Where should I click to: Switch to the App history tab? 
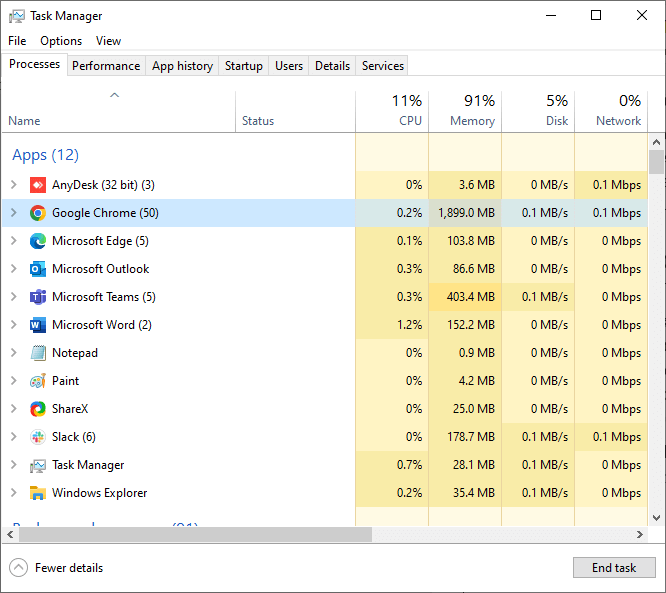(182, 66)
